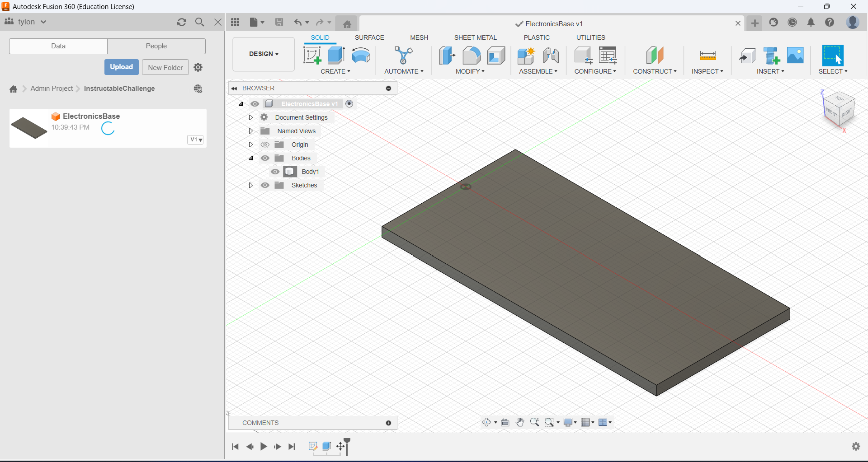Click the extrude feature in timeline
868x462 pixels.
[x=326, y=446]
